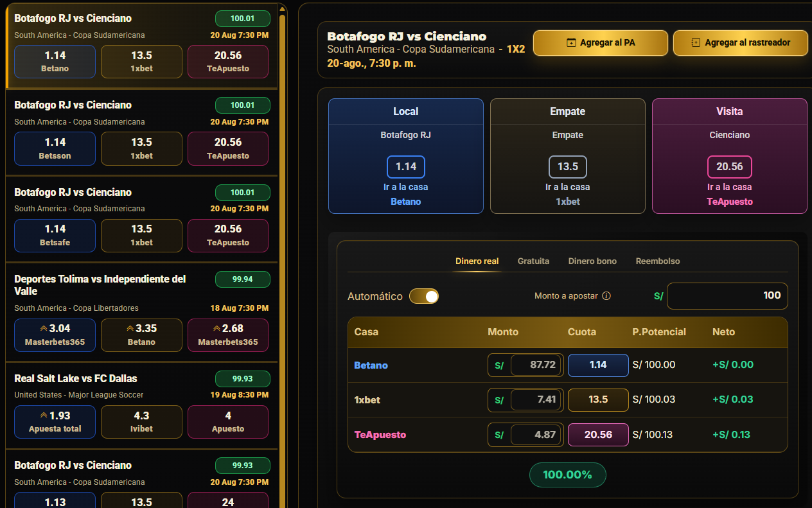Click the tracker icon in Agregar al rastreador
This screenshot has width=812, height=508.
click(696, 43)
